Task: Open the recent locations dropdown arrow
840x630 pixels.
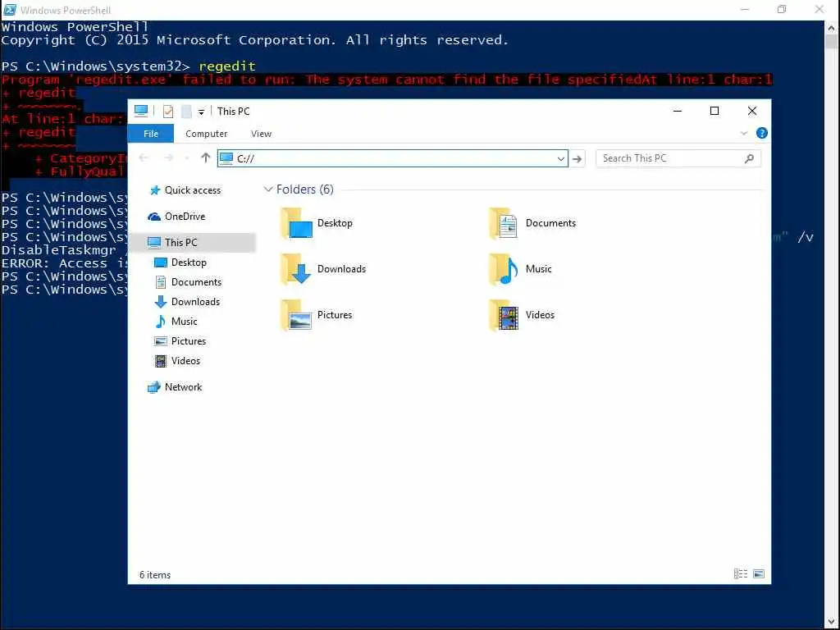Action: click(186, 158)
